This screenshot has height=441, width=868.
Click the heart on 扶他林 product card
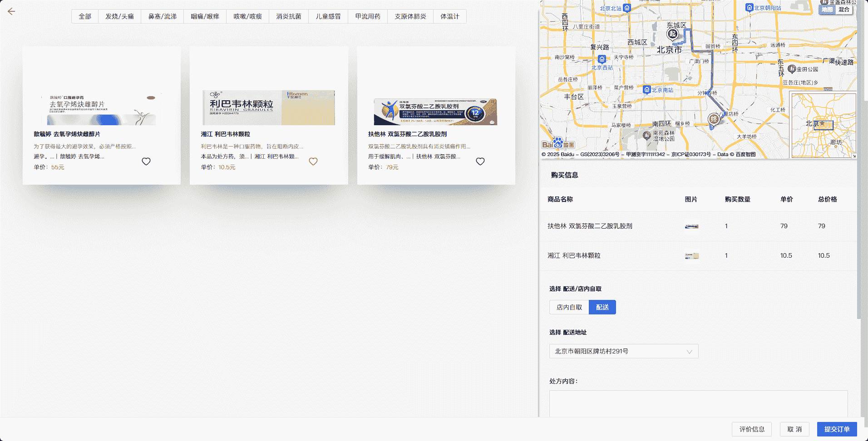[480, 162]
